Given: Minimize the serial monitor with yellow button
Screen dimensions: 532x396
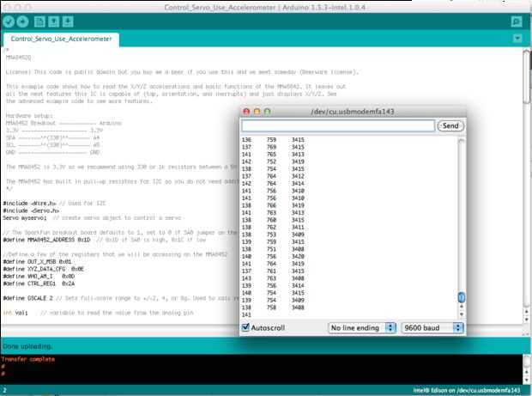Looking at the screenshot, I should (x=257, y=112).
